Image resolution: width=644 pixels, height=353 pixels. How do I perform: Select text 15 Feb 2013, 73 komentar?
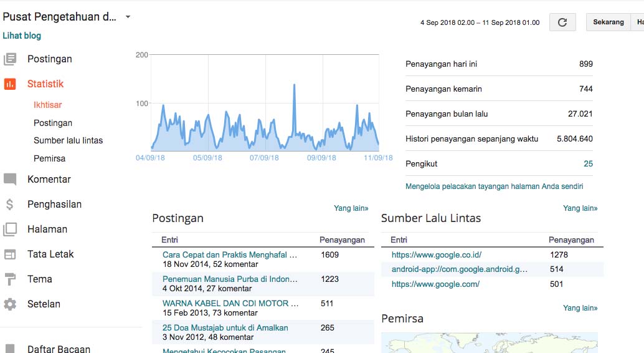click(210, 312)
